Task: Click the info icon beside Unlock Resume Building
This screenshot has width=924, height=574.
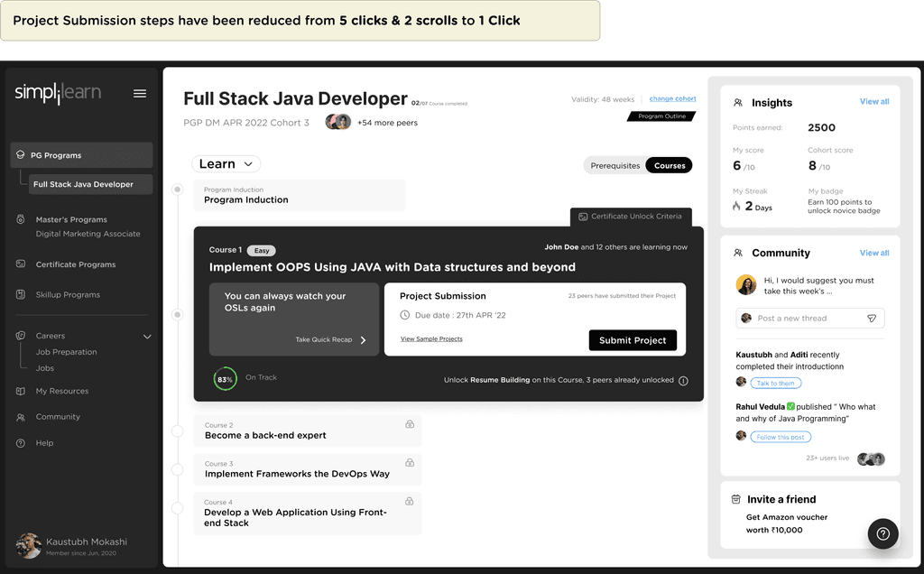Action: click(x=684, y=381)
